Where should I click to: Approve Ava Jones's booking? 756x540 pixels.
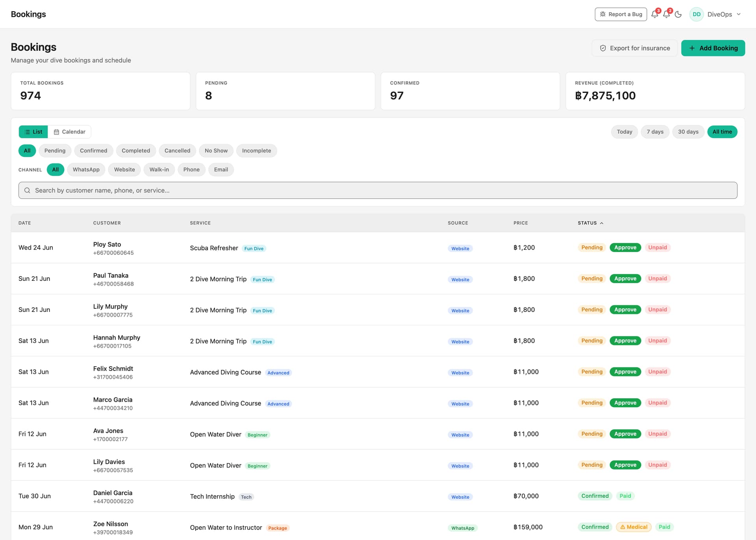point(625,434)
